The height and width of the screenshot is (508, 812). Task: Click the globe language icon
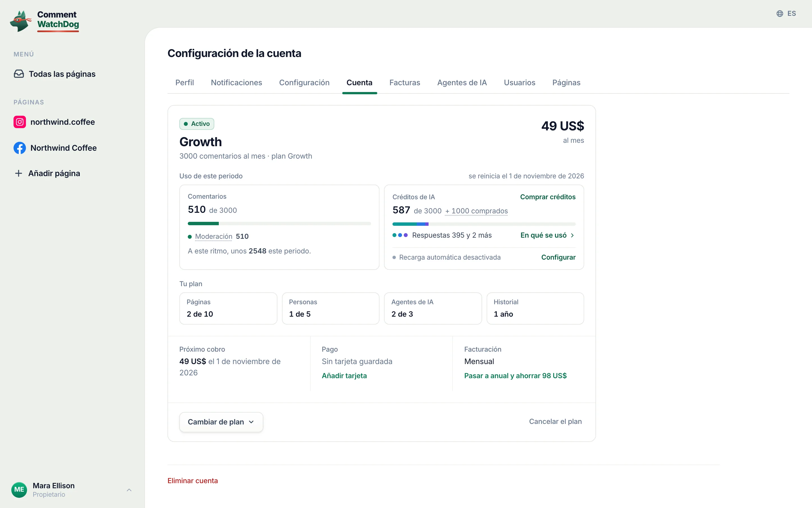pos(780,14)
